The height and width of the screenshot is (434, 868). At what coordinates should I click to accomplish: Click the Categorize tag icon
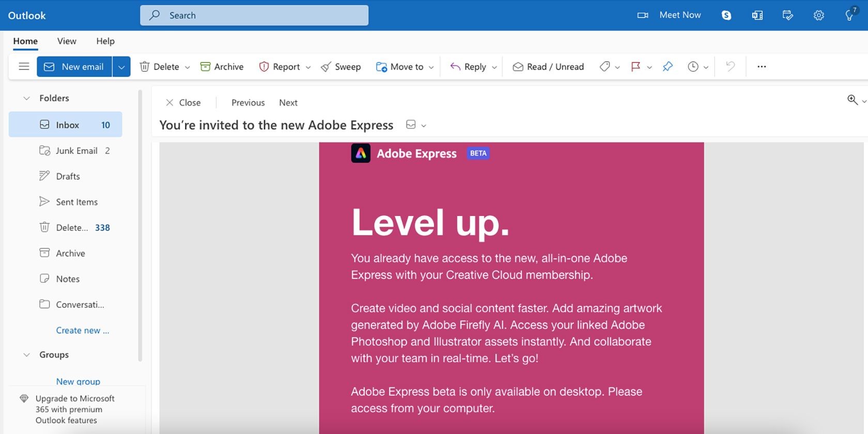605,67
